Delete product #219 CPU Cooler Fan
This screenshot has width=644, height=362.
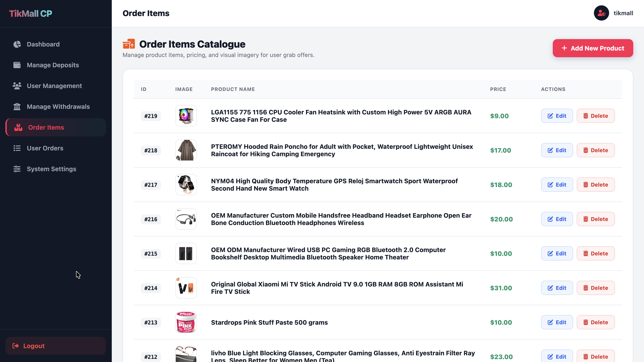pos(595,116)
